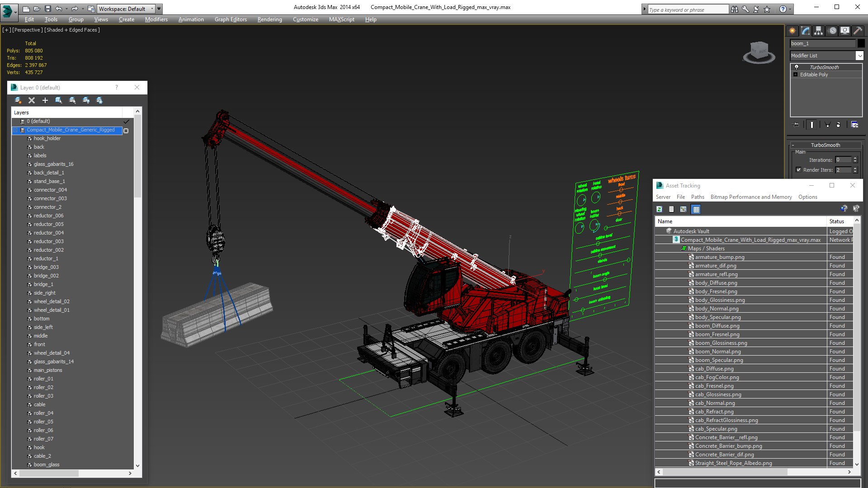Expand the Editable Poly plus sign
Viewport: 868px width, 488px height.
coord(795,75)
